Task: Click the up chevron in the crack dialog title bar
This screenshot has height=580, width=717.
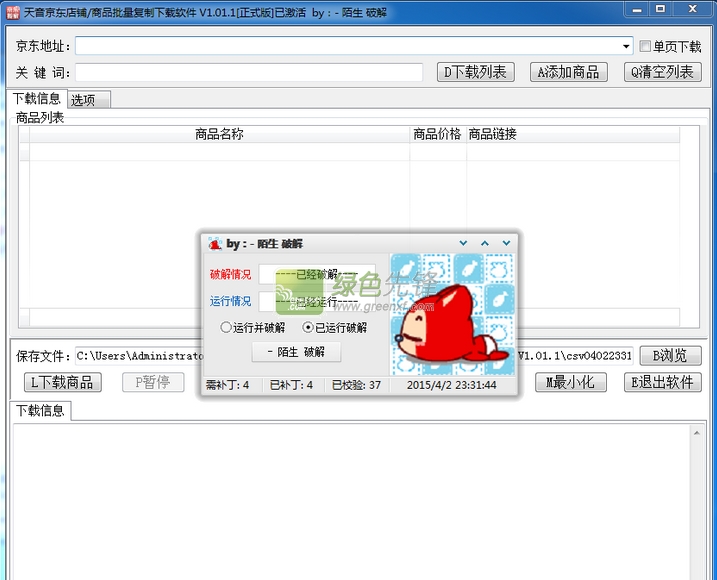Action: coord(485,243)
